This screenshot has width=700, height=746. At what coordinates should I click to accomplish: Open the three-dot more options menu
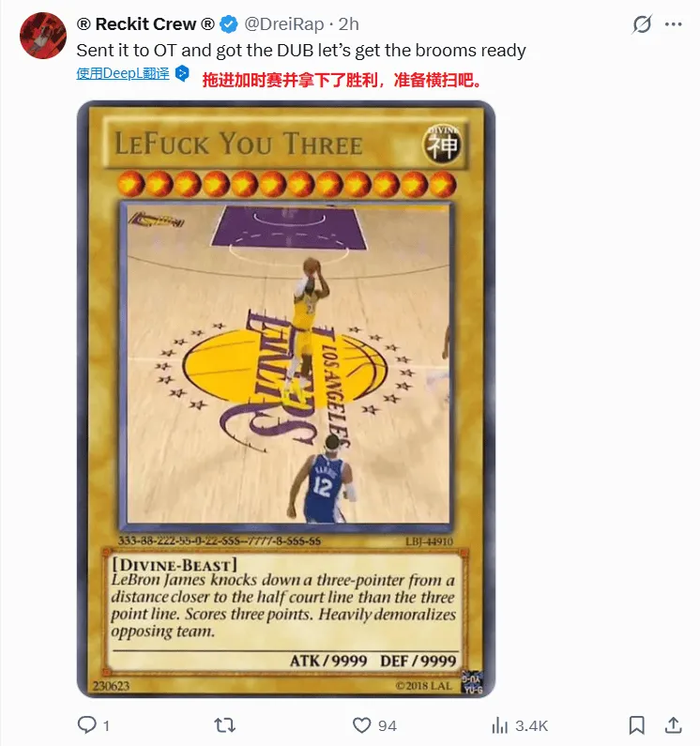[x=674, y=24]
